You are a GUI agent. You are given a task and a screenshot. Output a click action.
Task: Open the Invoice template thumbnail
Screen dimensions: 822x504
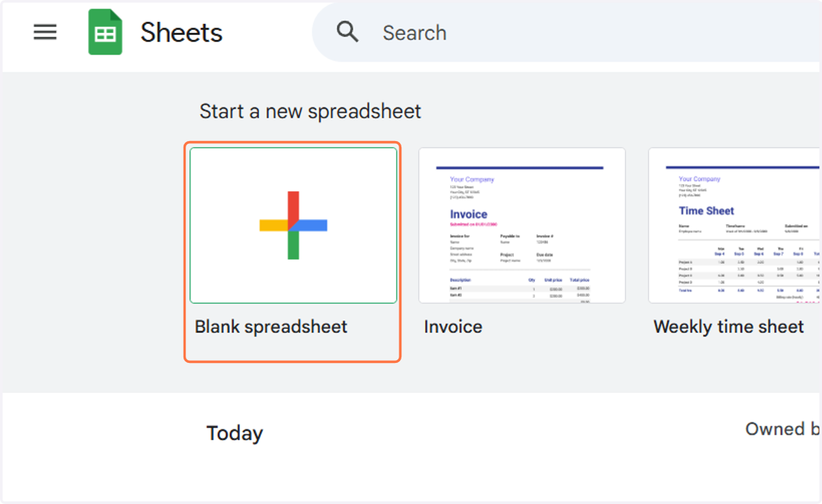(522, 225)
